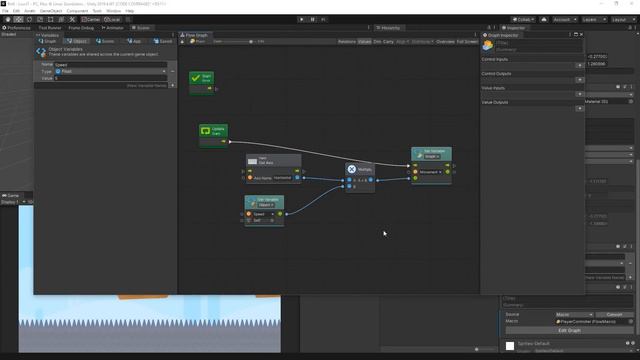Select the Start event node checkmark icon
This screenshot has height=360, width=640.
196,78
